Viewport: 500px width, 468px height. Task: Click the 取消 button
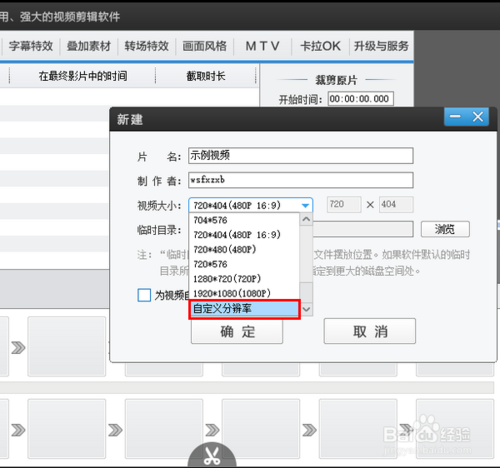tap(370, 331)
